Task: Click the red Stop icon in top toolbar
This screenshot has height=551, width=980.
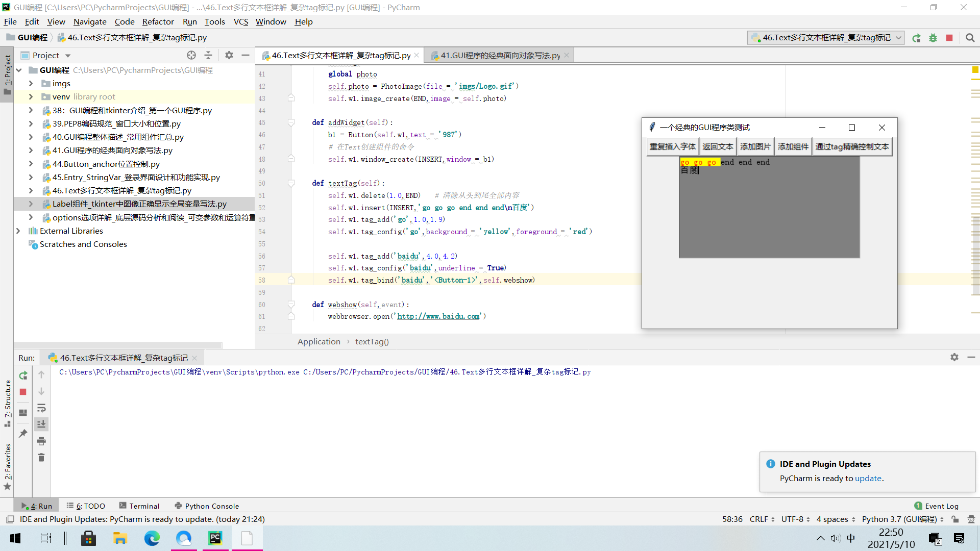Action: tap(949, 38)
